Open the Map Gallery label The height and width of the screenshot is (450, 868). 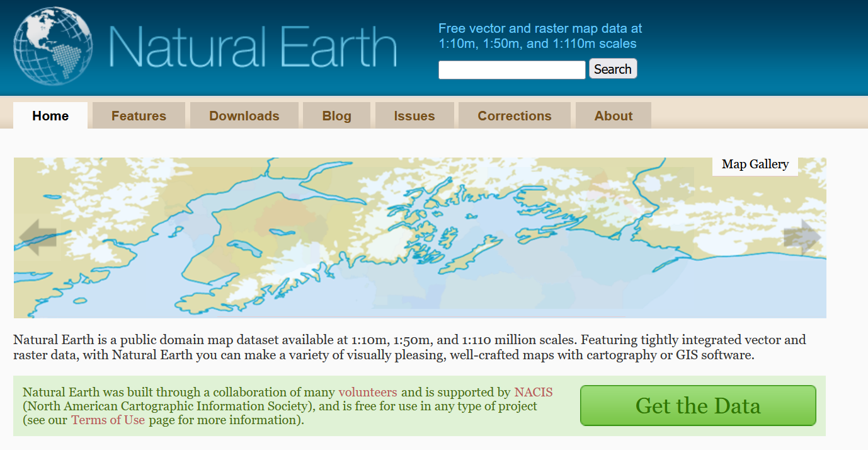755,164
